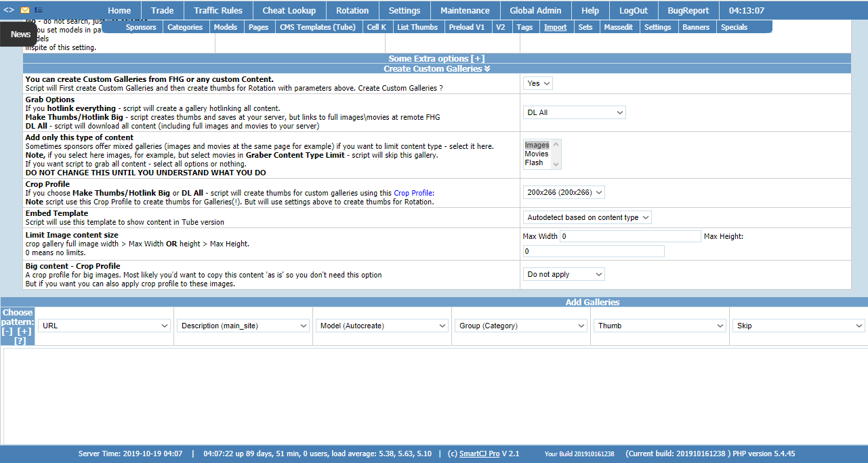Switch to the Massedit submenu tab

618,27
